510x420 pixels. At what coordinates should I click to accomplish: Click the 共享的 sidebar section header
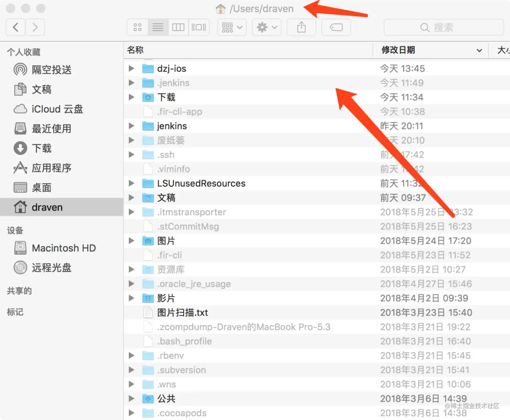point(19,291)
